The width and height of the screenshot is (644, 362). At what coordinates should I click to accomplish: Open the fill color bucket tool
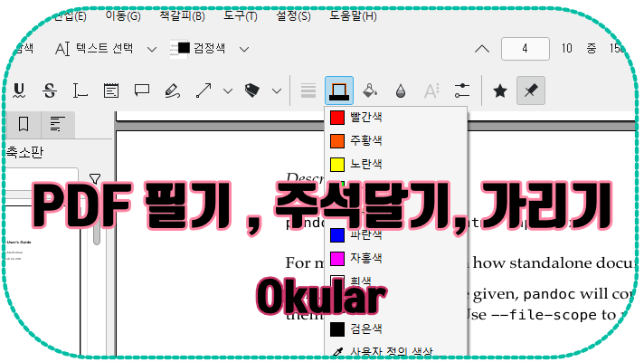pyautogui.click(x=370, y=90)
